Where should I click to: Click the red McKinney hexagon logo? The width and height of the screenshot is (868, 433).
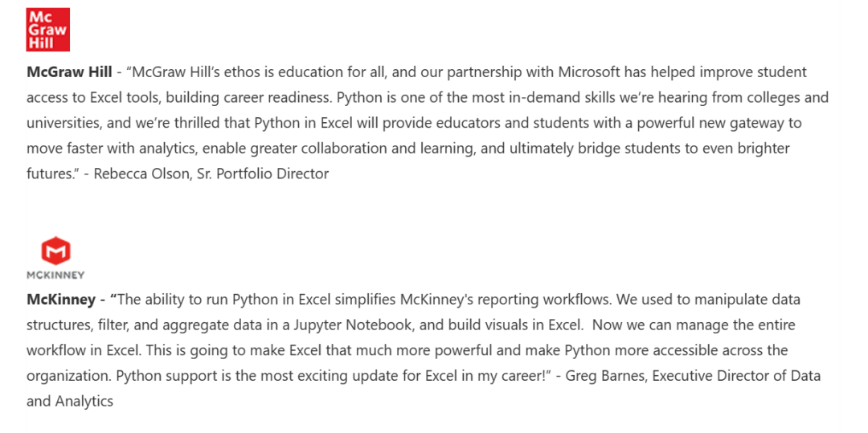(55, 251)
